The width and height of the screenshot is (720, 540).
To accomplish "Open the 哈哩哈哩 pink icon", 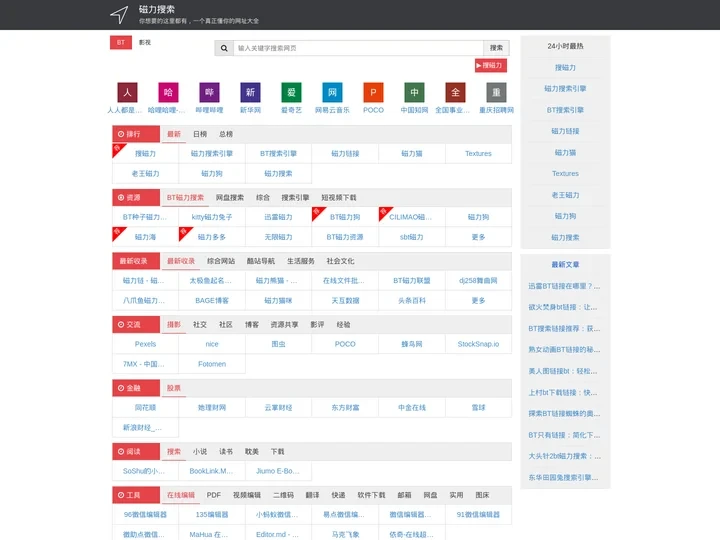I will click(168, 92).
